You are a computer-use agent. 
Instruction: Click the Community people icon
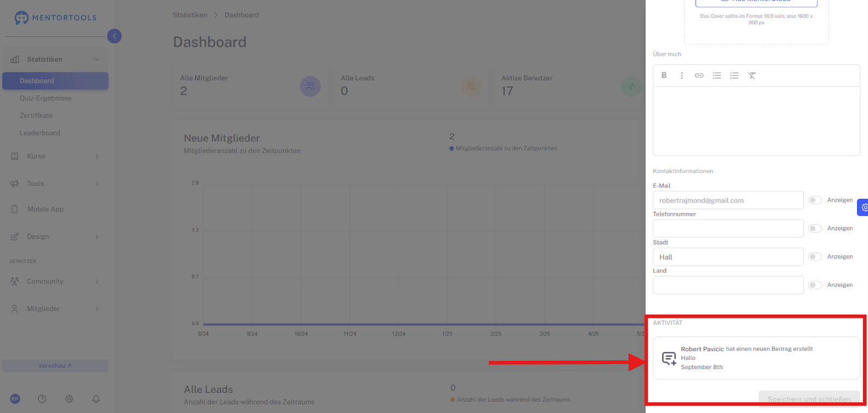coord(15,281)
